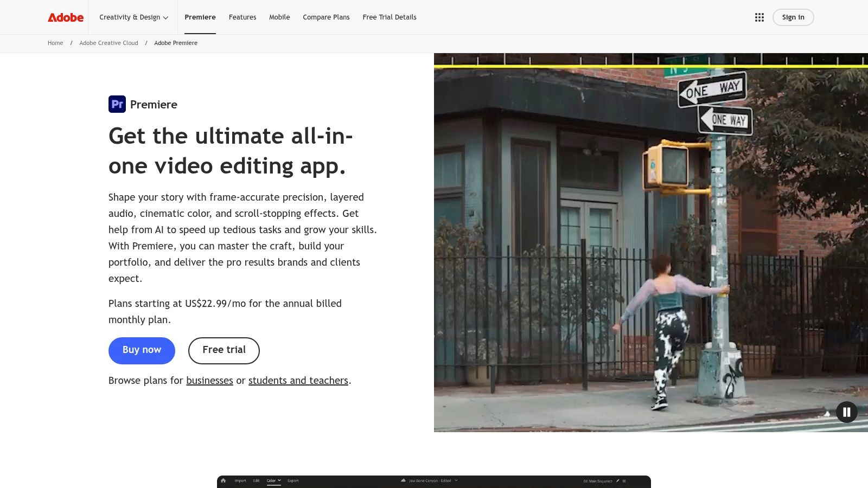Open the Mobile nav item
The image size is (868, 488).
tap(279, 17)
